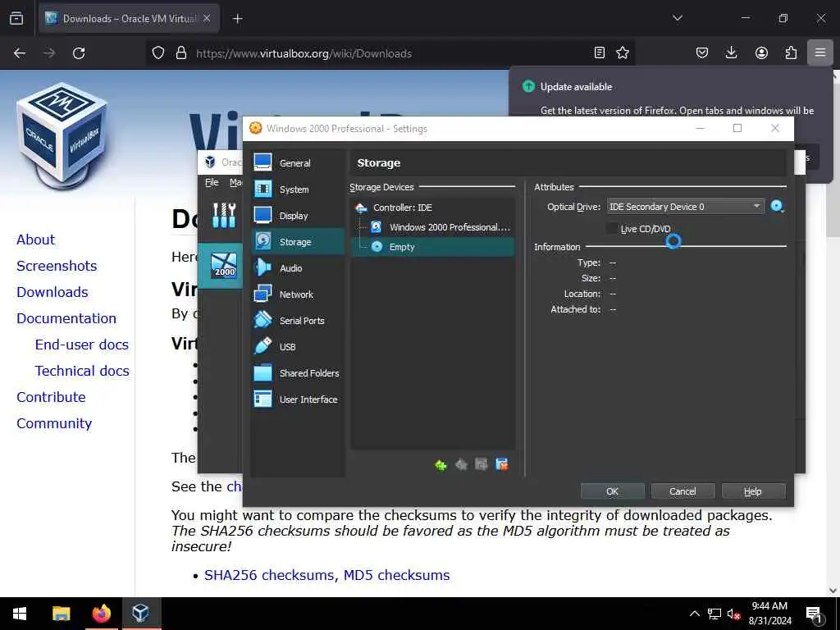Go back in Firefox
This screenshot has height=630, width=840.
coord(20,53)
